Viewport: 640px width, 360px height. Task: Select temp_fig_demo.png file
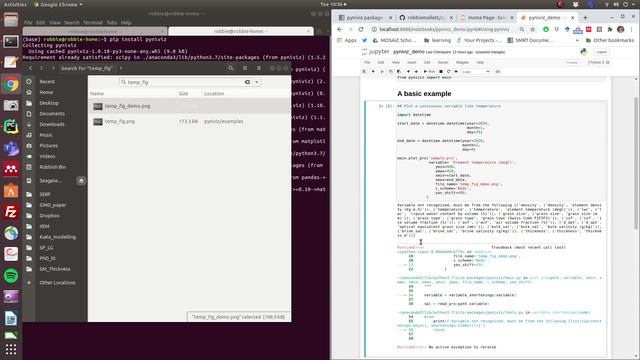pos(189,106)
